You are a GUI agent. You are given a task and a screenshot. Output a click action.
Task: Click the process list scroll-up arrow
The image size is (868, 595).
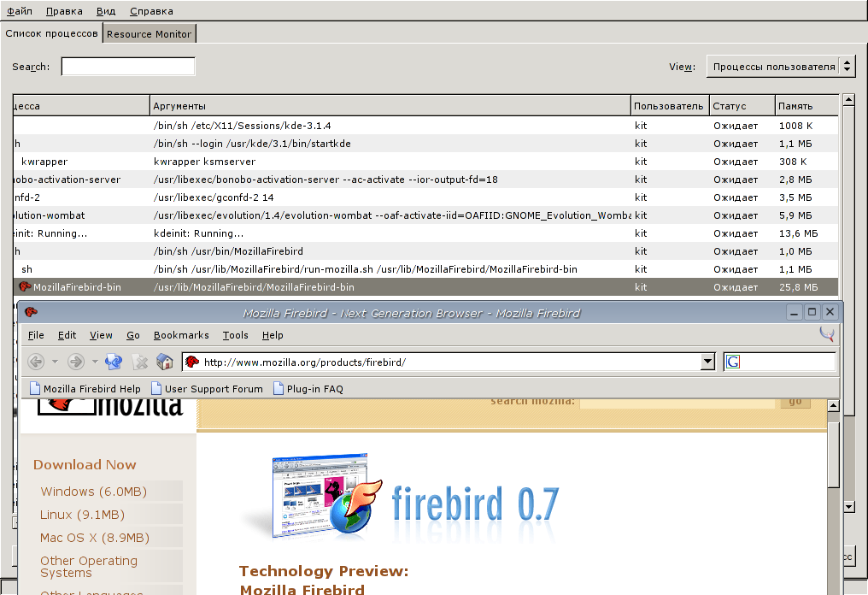[848, 100]
